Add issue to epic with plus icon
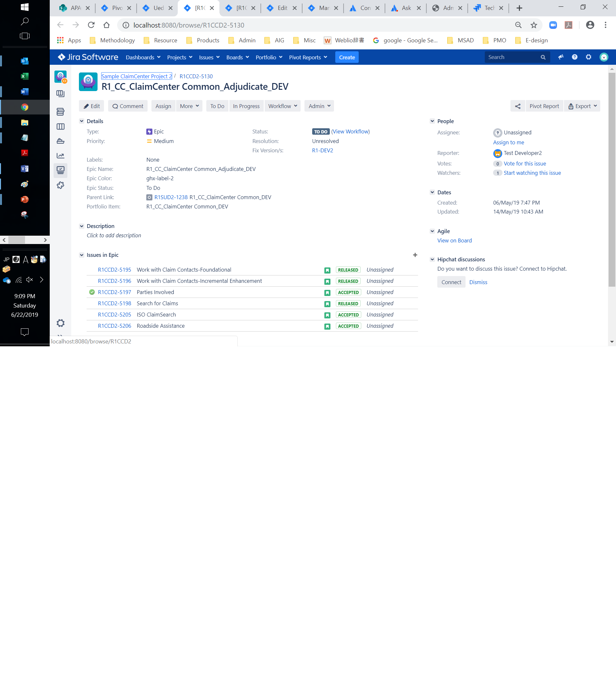 tap(415, 255)
